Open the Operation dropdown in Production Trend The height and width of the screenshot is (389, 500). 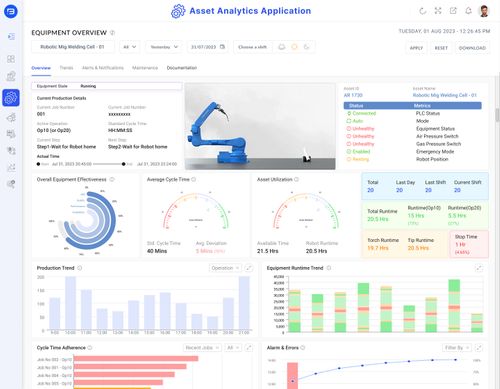click(x=225, y=268)
